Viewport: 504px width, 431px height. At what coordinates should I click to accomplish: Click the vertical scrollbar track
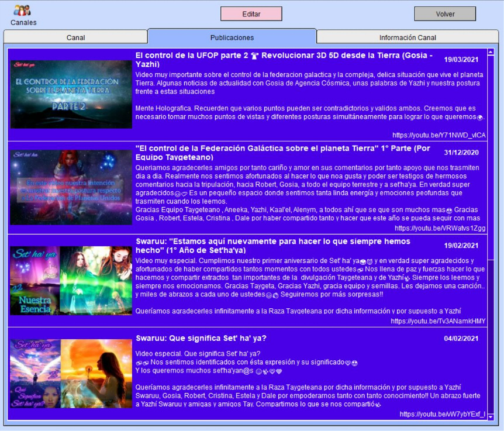coord(491,234)
